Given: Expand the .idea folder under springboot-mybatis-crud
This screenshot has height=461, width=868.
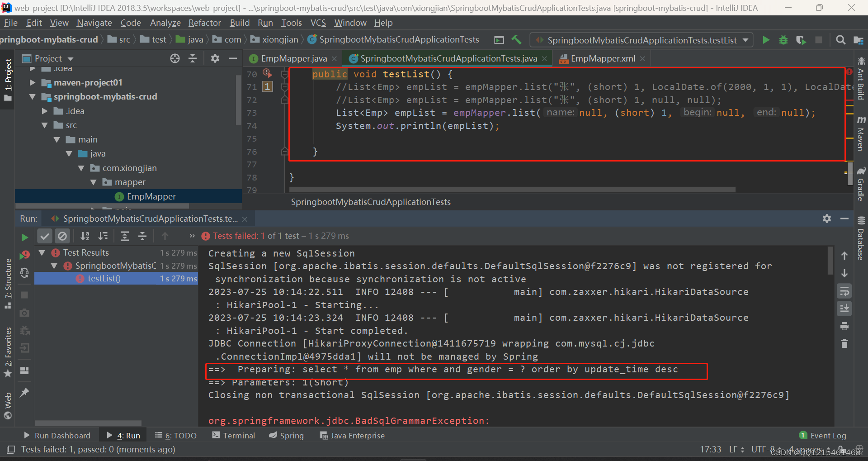Looking at the screenshot, I should pyautogui.click(x=44, y=111).
